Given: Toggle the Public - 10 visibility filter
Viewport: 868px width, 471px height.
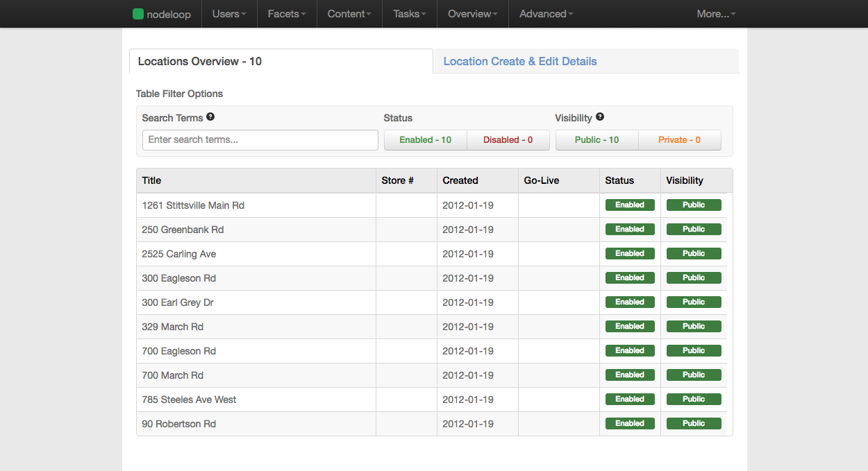Looking at the screenshot, I should pos(597,140).
